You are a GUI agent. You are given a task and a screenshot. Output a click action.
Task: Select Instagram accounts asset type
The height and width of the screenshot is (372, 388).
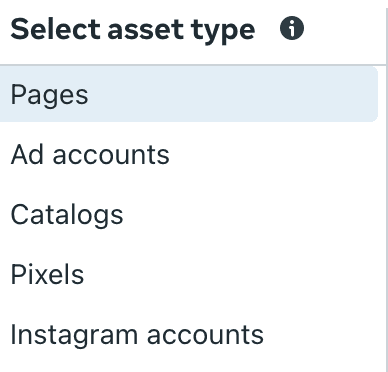point(189,334)
